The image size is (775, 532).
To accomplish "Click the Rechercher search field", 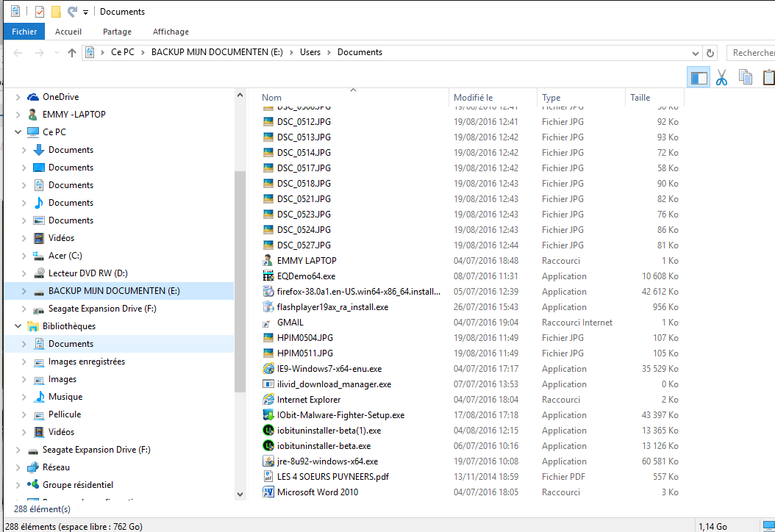I will coord(751,53).
